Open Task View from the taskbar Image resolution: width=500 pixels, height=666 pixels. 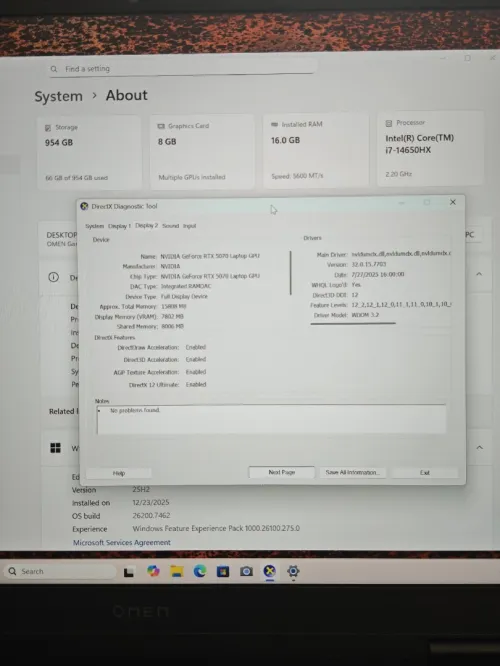point(128,573)
